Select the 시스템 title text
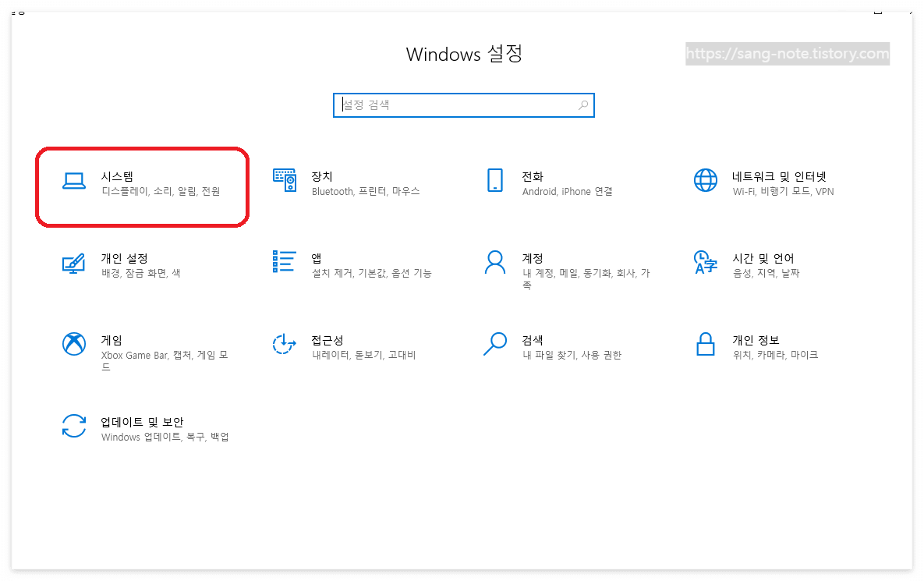Viewport: 924px width, 581px height. click(x=117, y=176)
